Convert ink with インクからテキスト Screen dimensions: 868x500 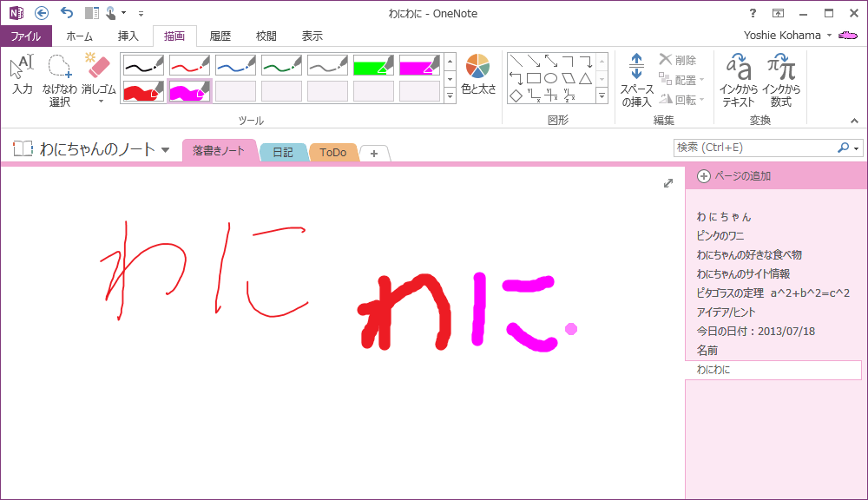click(x=738, y=80)
